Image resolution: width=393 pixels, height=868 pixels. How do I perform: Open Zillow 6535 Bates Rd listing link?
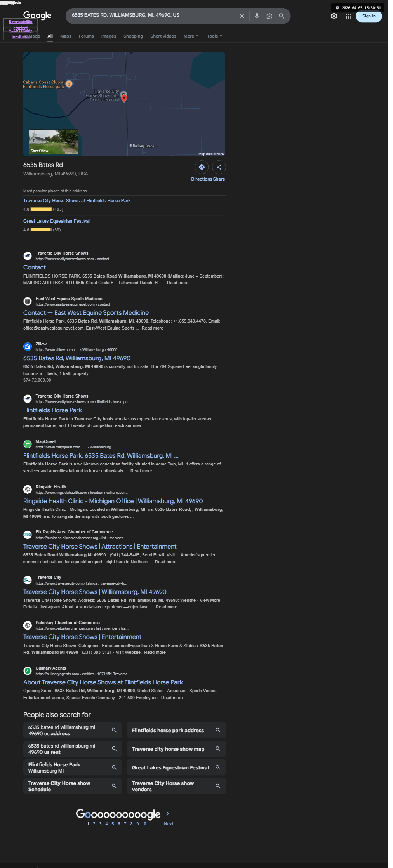[x=77, y=358]
